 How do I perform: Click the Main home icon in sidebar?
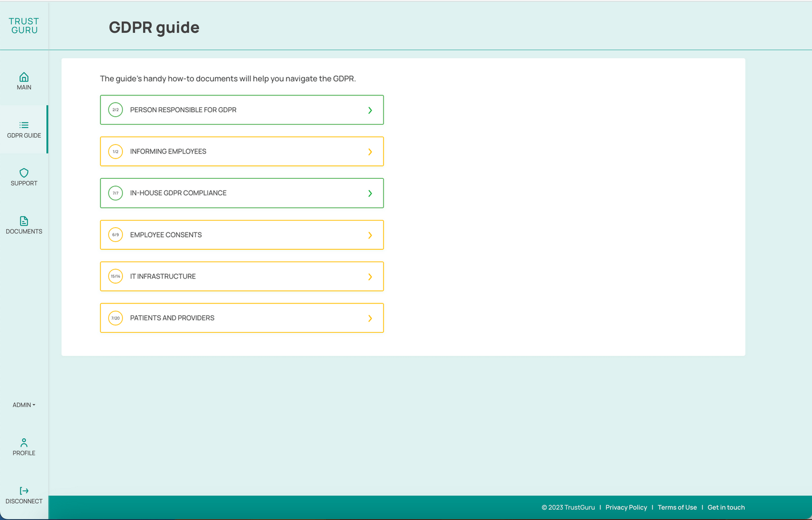click(x=24, y=77)
